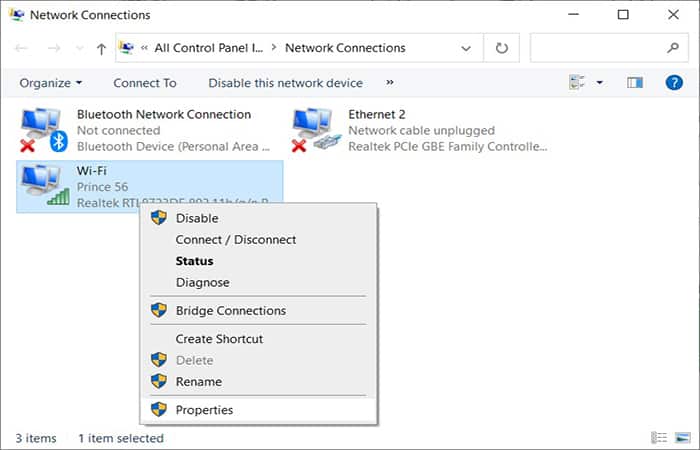The image size is (700, 450).
Task: Click inside the search input box
Action: pyautogui.click(x=598, y=48)
